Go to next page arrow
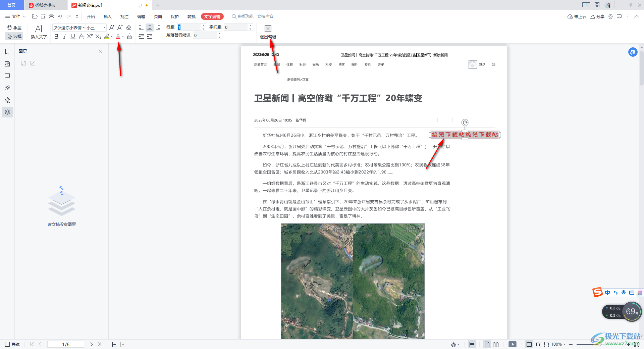Viewport: 644px width, 349px height. tap(92, 344)
